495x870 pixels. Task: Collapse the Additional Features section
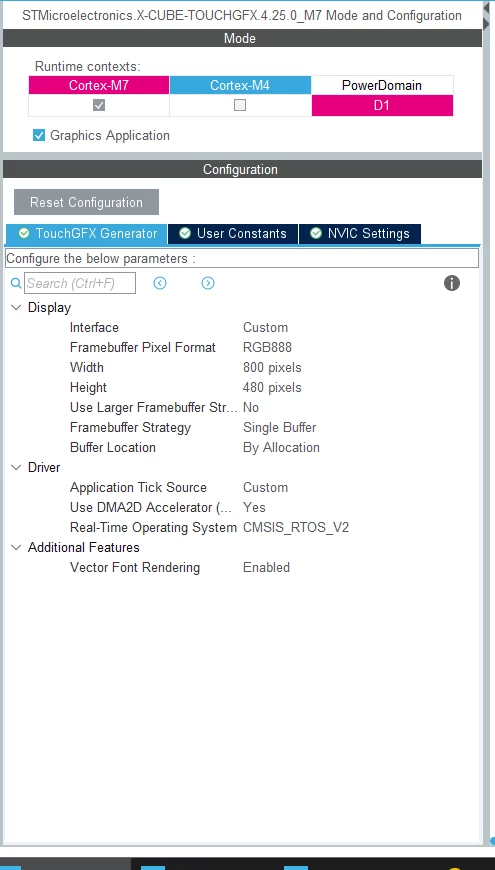16,547
